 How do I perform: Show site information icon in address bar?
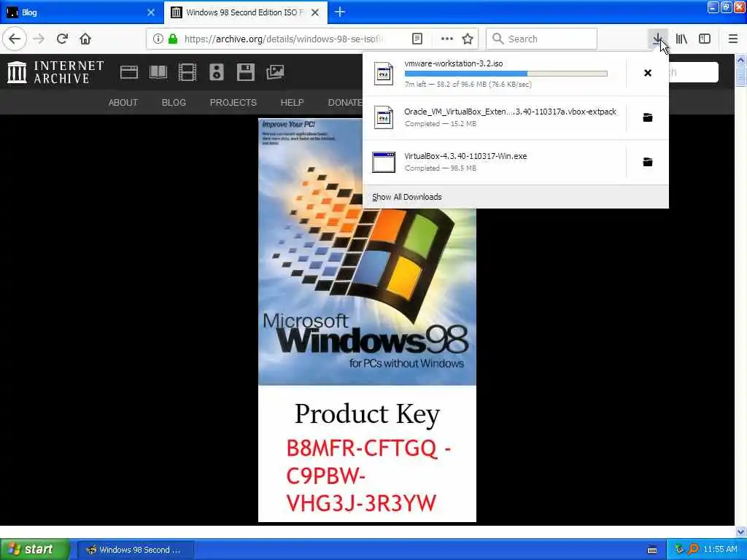point(158,39)
